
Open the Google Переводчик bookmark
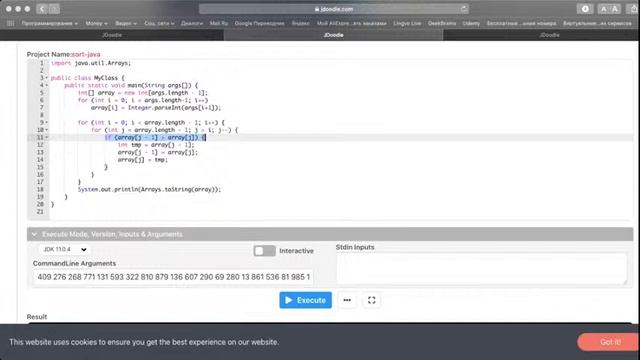click(x=260, y=23)
